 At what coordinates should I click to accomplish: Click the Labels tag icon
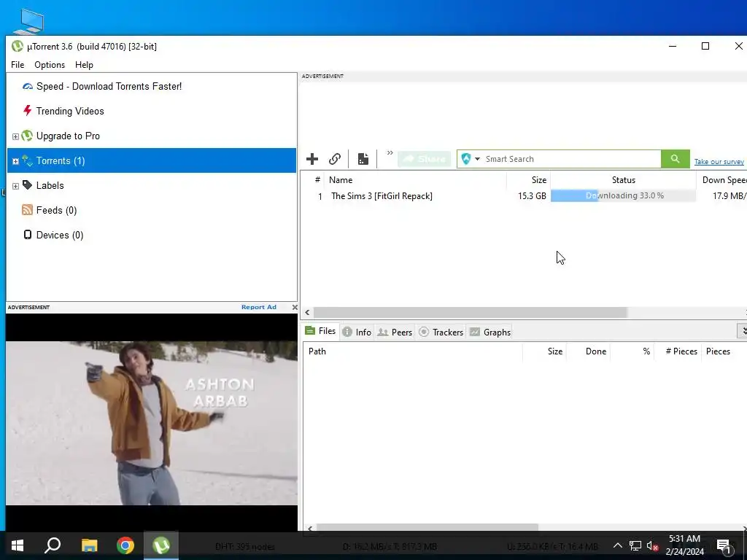click(x=27, y=184)
